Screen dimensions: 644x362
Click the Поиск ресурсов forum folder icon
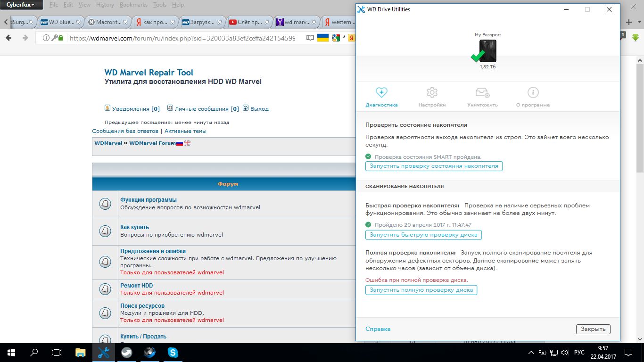click(x=105, y=313)
